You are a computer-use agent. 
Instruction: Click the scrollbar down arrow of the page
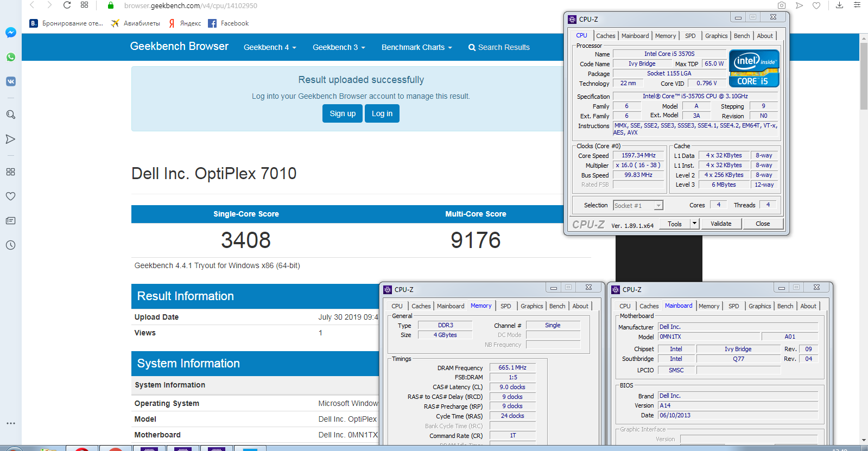[x=864, y=440]
